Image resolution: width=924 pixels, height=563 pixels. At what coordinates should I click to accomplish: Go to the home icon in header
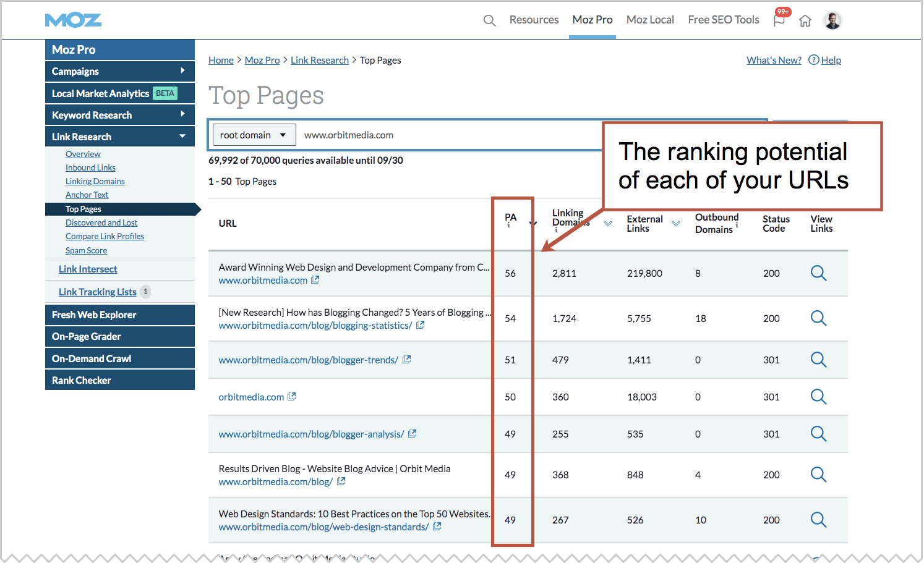(x=805, y=20)
